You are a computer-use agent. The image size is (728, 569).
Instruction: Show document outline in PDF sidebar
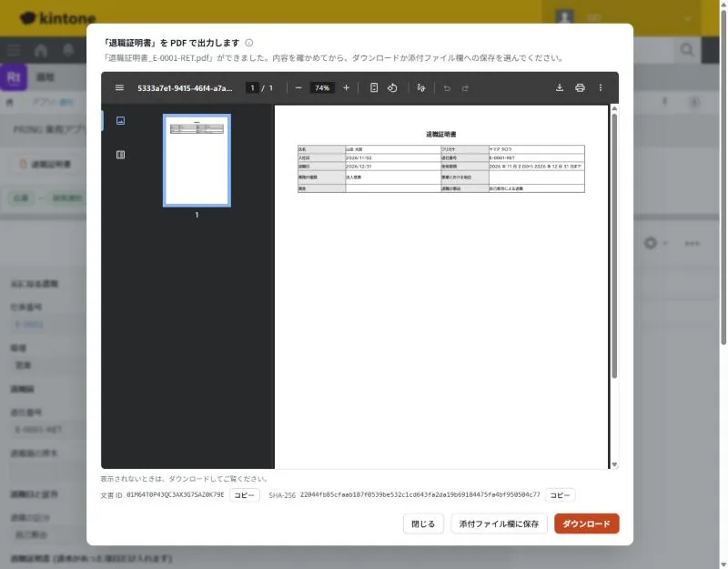[120, 155]
